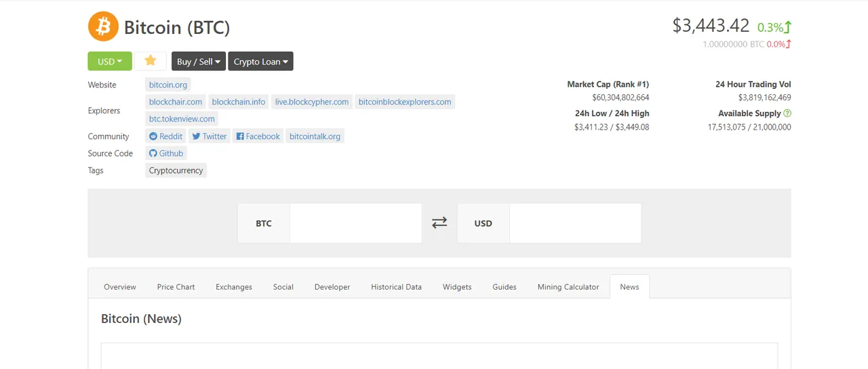Click the BTC amount input field

(356, 223)
